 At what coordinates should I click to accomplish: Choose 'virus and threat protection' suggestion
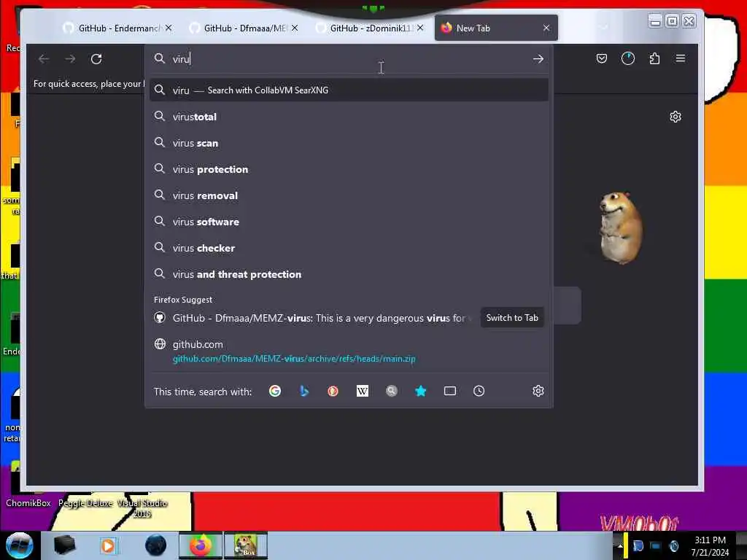349,274
